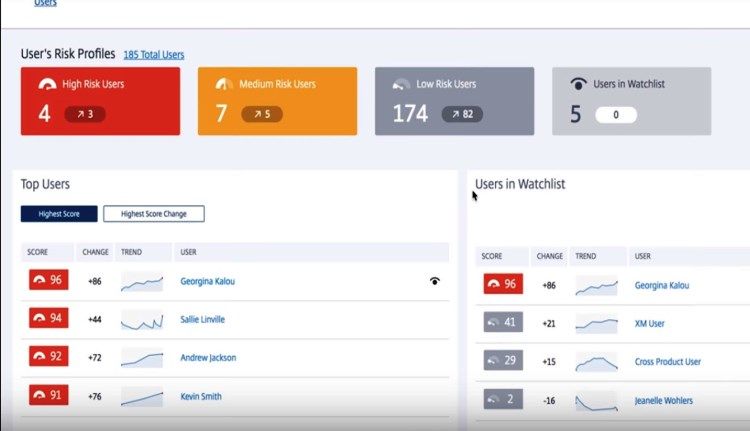Click the High Risk trend badge 3
This screenshot has width=750, height=431.
(x=85, y=114)
